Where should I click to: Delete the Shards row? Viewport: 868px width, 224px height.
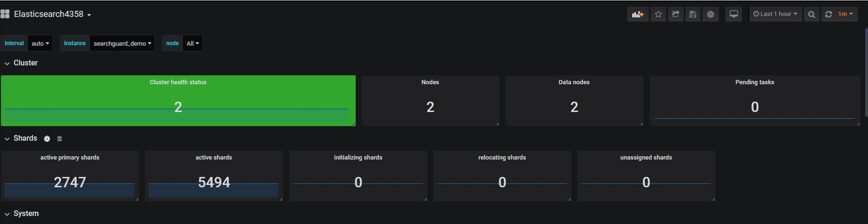(59, 139)
